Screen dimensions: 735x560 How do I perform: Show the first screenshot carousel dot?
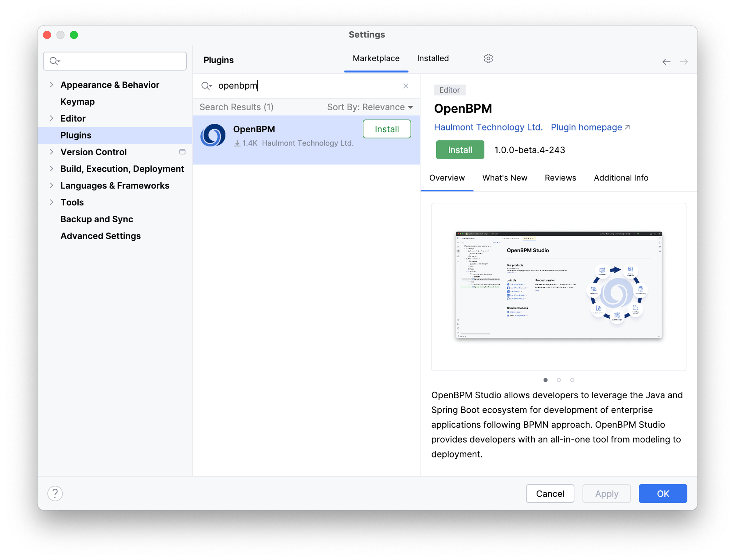(x=545, y=380)
